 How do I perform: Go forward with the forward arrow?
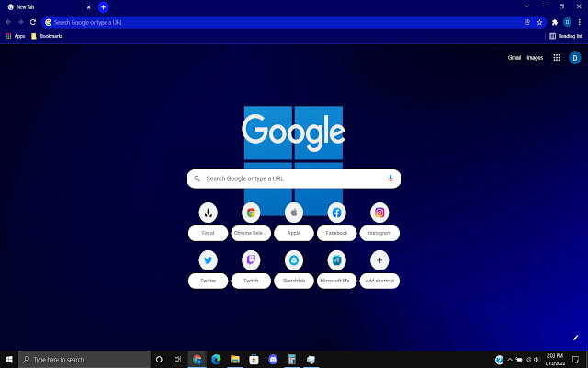tap(20, 22)
